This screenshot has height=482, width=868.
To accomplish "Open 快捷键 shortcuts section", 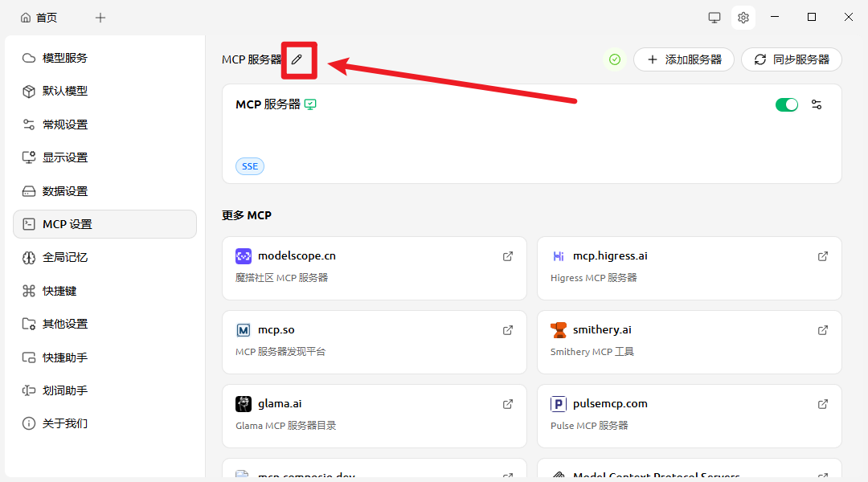I will pyautogui.click(x=105, y=291).
